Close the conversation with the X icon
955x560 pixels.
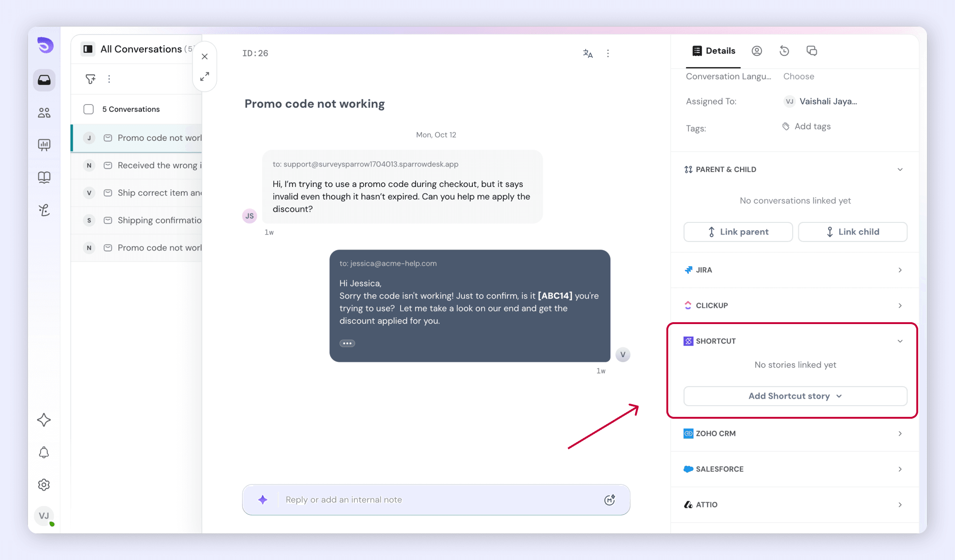pos(205,56)
